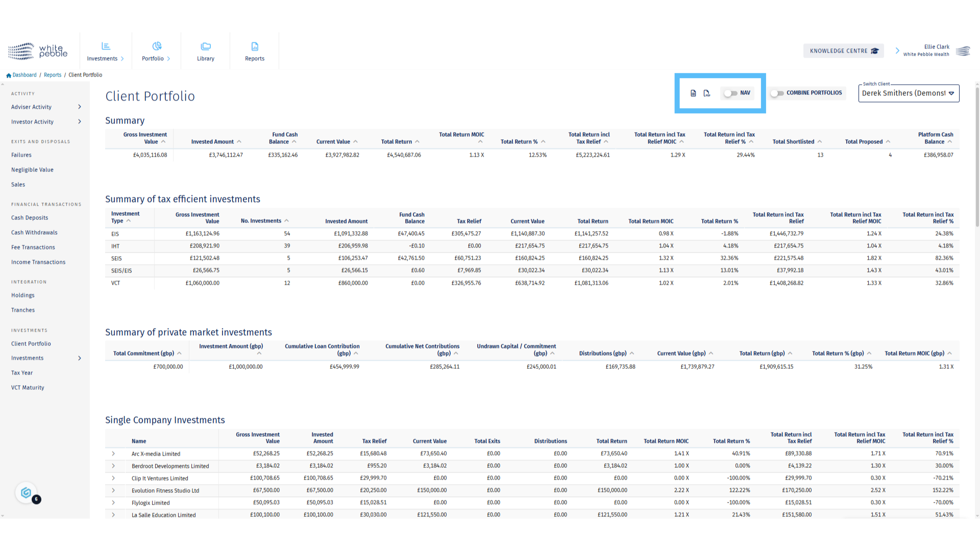This screenshot has width=980, height=551.
Task: Expand the Arc X-media Limited row
Action: pos(113,454)
